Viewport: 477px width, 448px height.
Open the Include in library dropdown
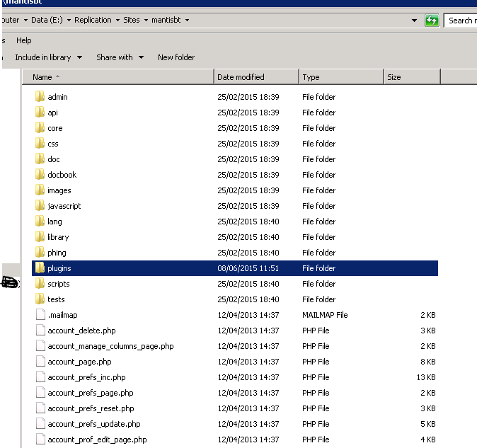[79, 57]
